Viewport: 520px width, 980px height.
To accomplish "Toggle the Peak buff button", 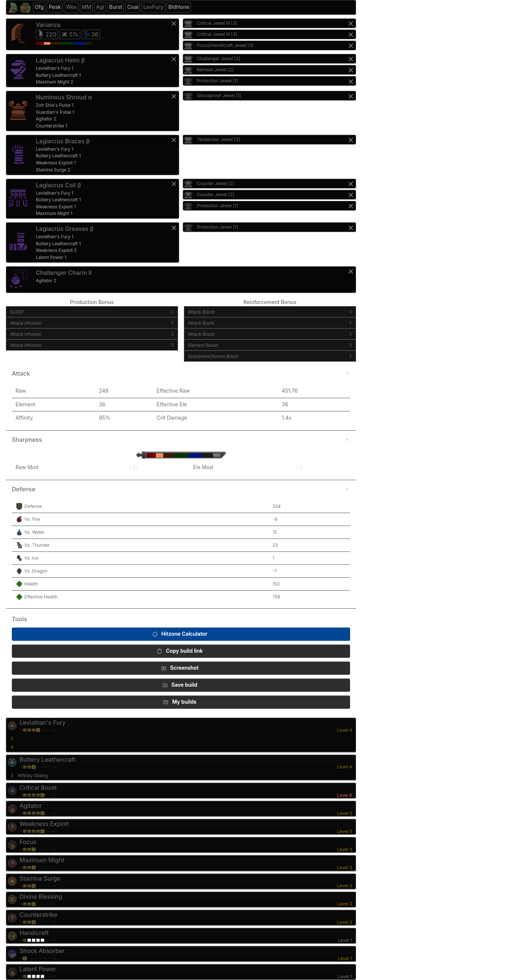I will tap(55, 7).
